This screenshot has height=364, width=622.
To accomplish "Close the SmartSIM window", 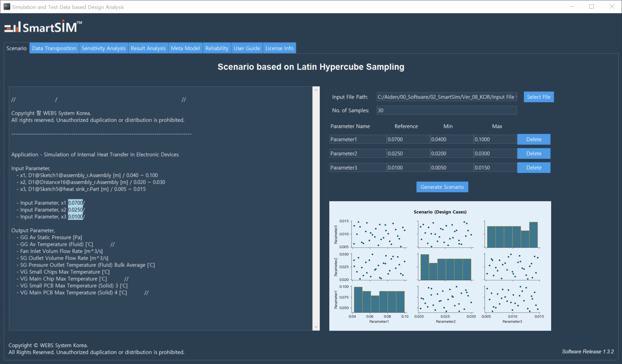I will (x=612, y=7).
